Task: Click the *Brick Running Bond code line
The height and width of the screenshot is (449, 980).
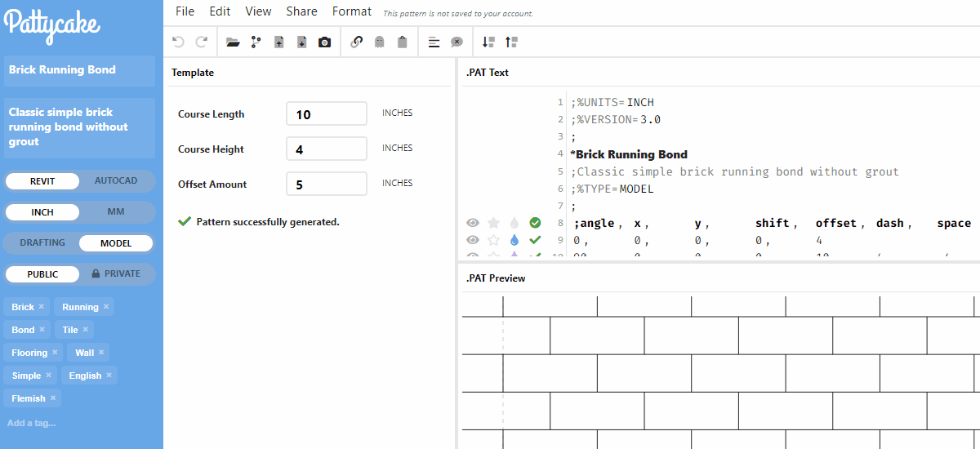Action: pos(629,154)
